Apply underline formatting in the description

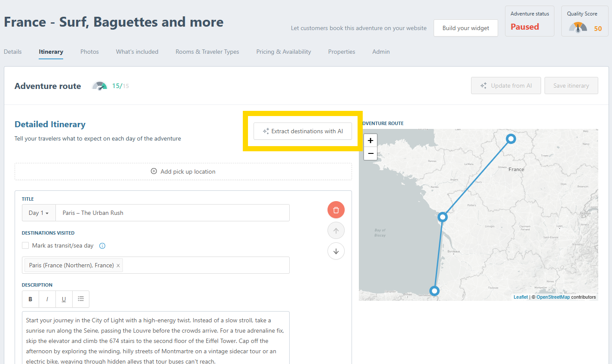tap(64, 299)
